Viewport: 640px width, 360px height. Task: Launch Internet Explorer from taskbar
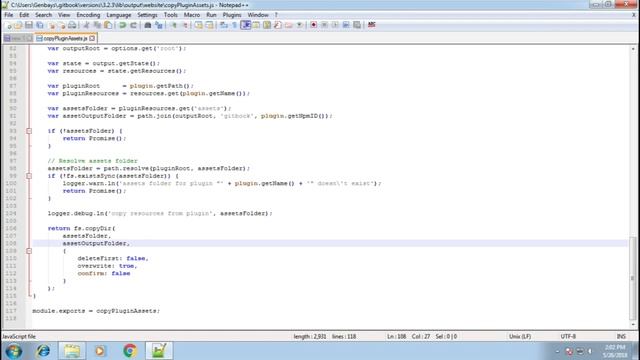coord(43,351)
